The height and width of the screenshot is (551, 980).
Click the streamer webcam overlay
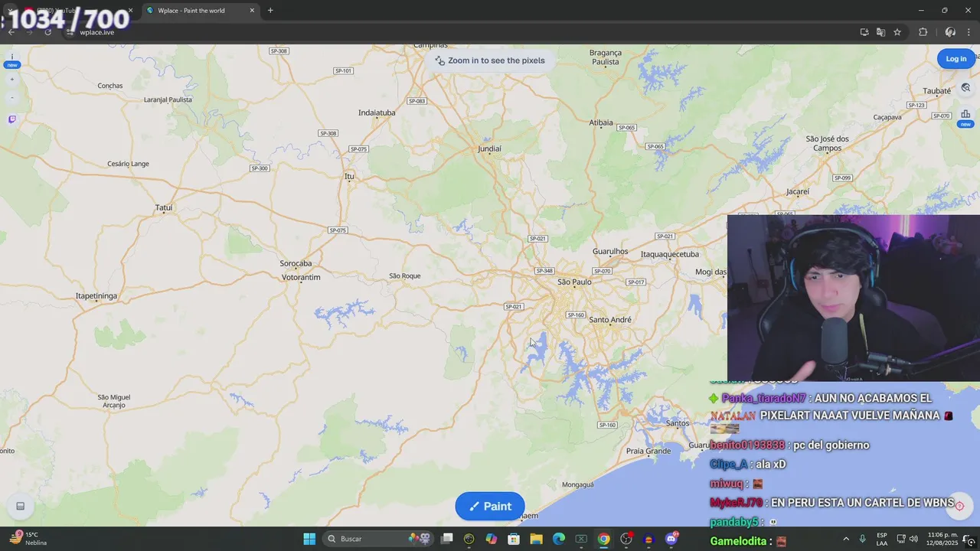(854, 298)
